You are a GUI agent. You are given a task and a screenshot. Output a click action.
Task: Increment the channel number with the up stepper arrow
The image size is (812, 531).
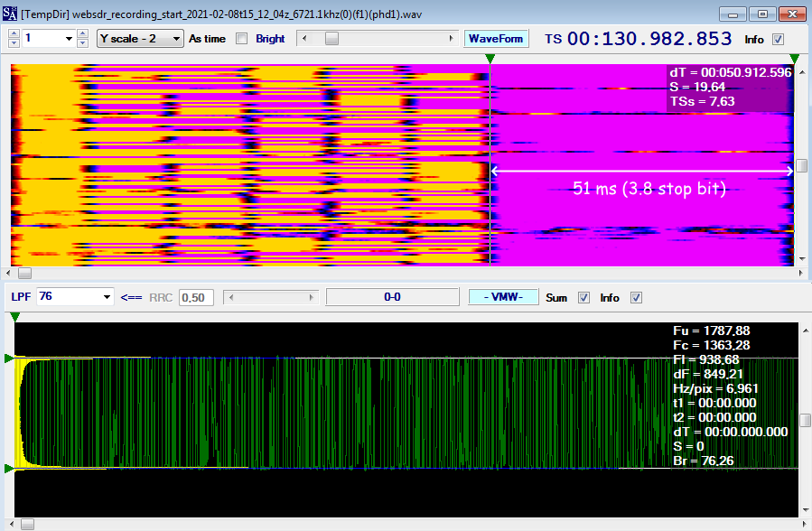13,33
